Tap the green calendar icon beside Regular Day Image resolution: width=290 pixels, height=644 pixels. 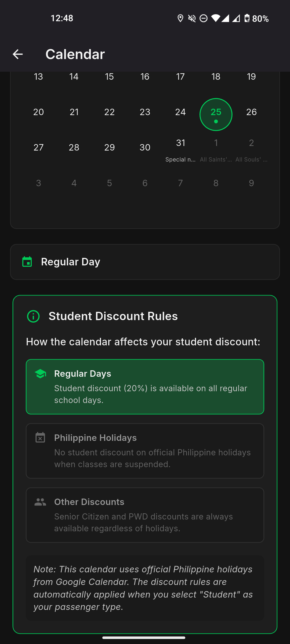27,262
